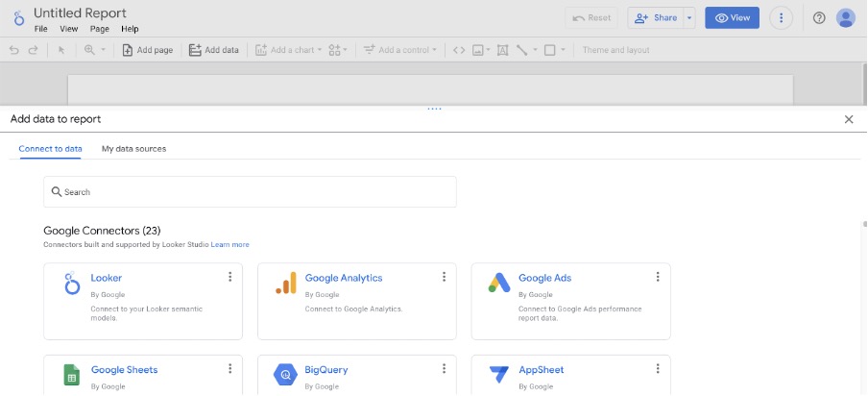Image resolution: width=868 pixels, height=396 pixels.
Task: Open AppSheet card three-dot menu
Action: (658, 369)
